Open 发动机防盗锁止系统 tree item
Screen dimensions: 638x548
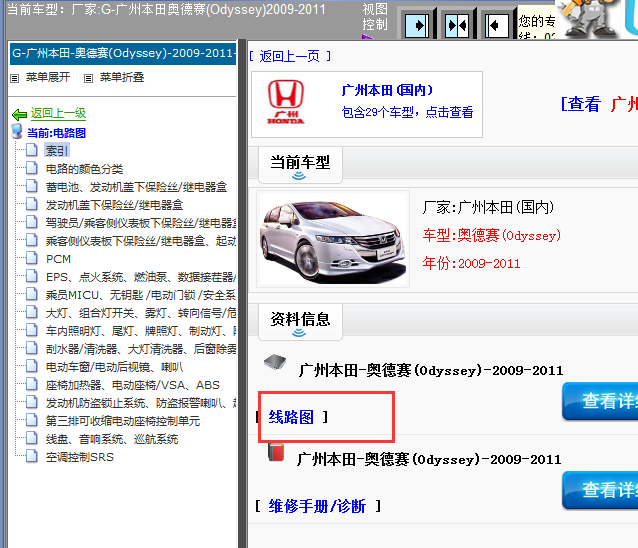141,403
